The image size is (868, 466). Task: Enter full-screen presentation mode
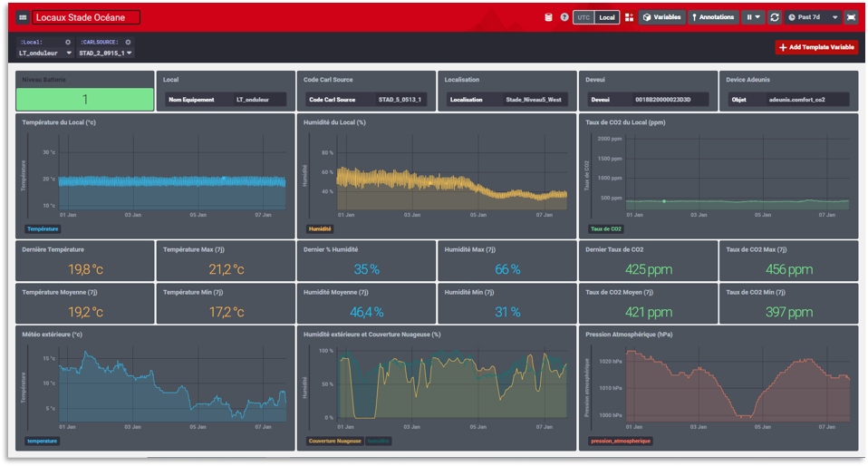(x=851, y=17)
